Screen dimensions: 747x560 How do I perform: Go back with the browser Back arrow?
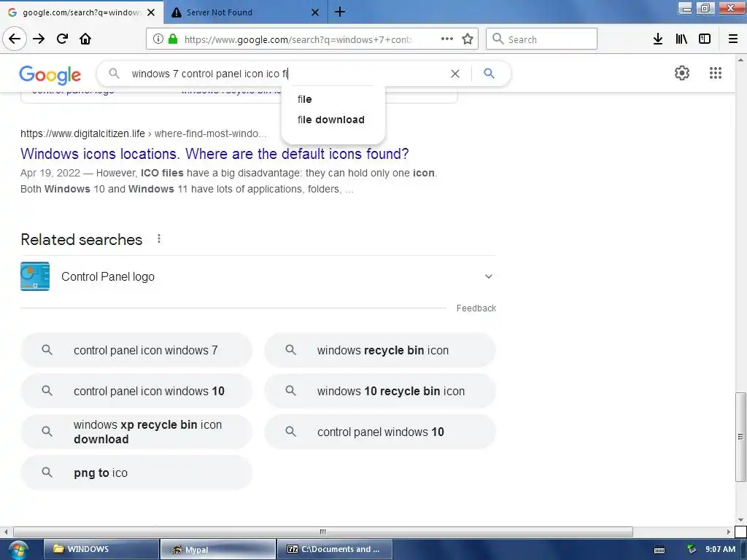15,39
